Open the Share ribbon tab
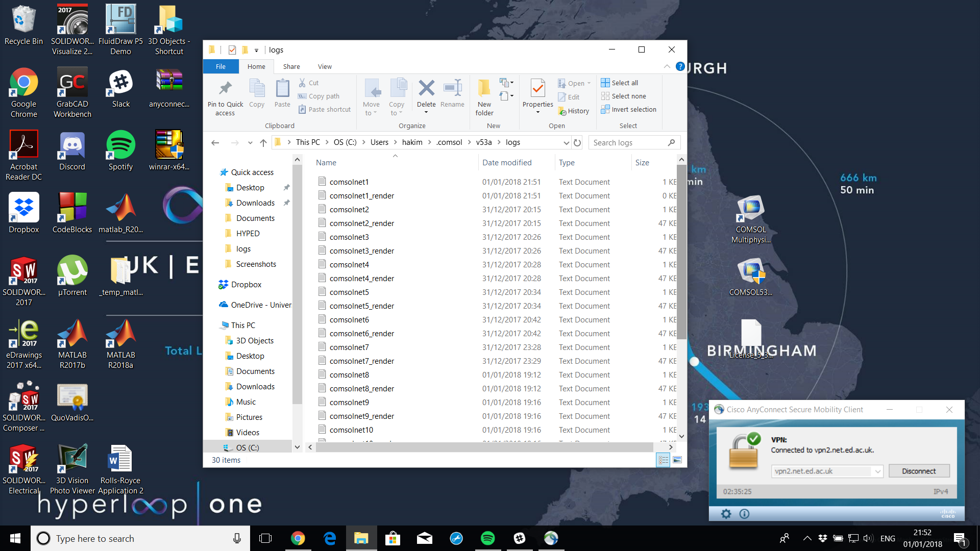 click(291, 66)
